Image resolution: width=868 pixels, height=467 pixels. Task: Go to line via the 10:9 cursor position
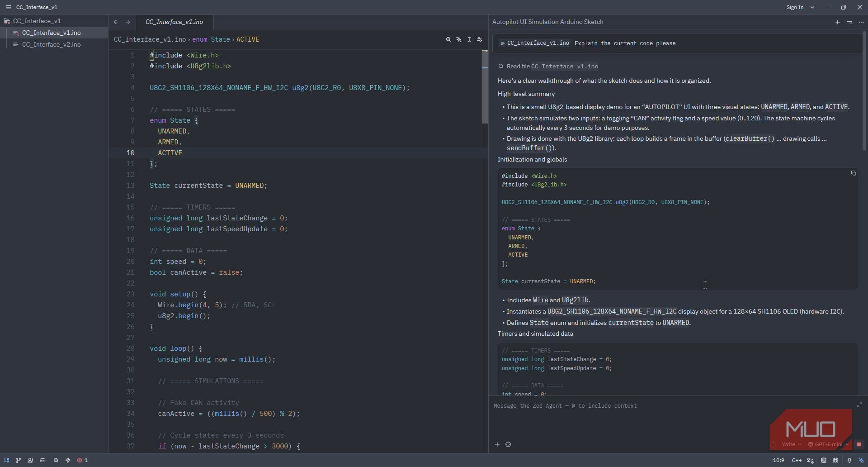tap(778, 460)
